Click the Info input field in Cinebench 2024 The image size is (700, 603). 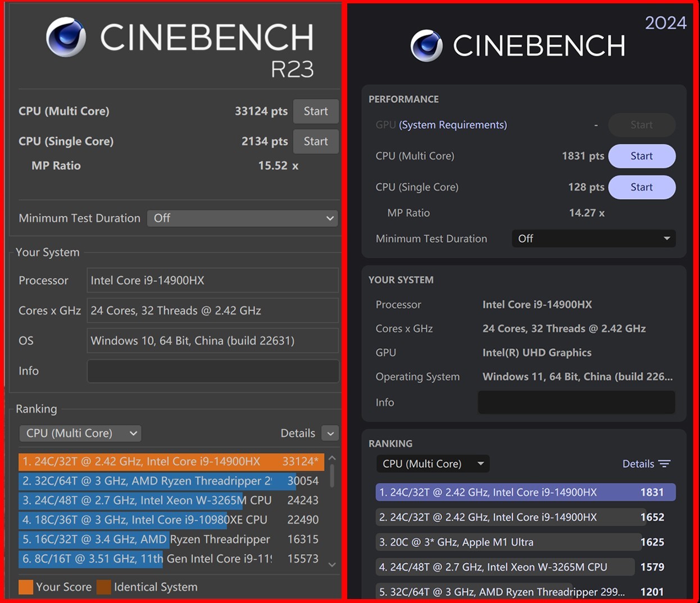point(576,403)
